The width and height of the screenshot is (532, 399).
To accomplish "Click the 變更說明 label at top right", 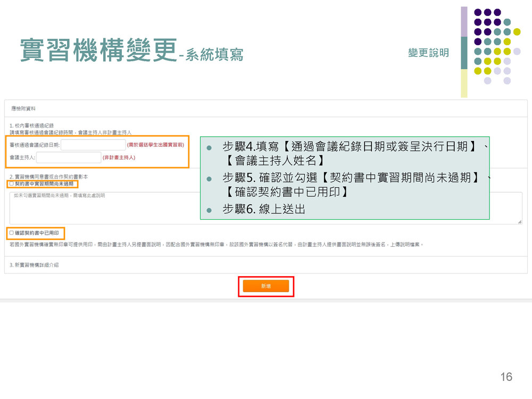I will tap(428, 53).
